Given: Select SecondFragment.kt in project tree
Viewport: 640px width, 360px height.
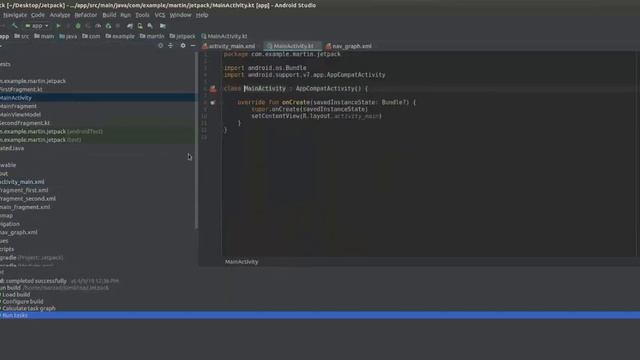Looking at the screenshot, I should [x=25, y=123].
